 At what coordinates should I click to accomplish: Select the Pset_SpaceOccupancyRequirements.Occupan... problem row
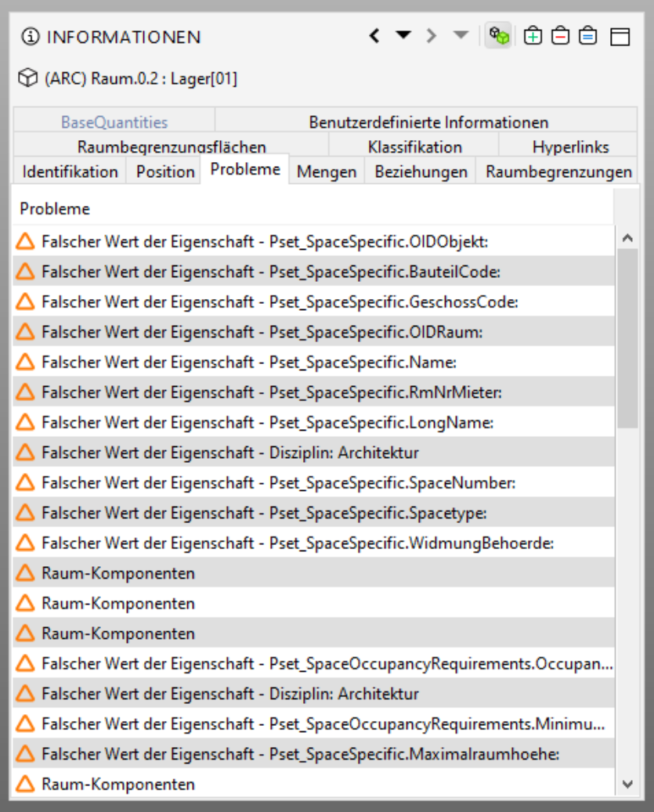pos(314,663)
